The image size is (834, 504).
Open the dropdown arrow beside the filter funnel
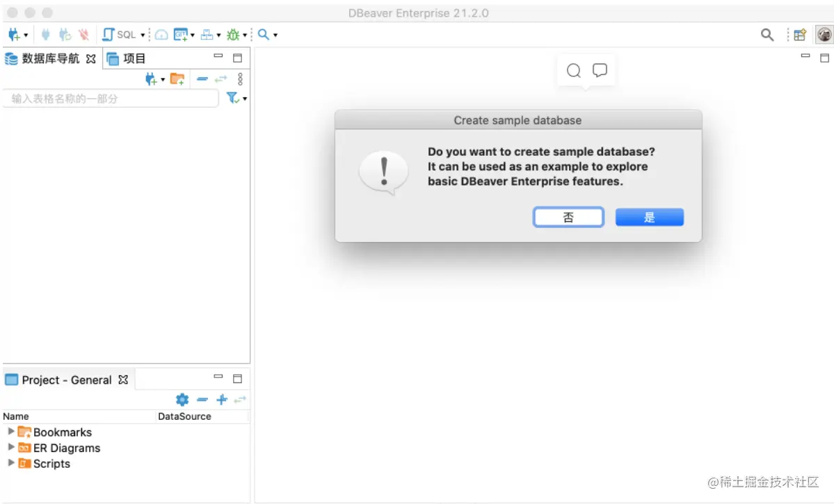pos(245,99)
